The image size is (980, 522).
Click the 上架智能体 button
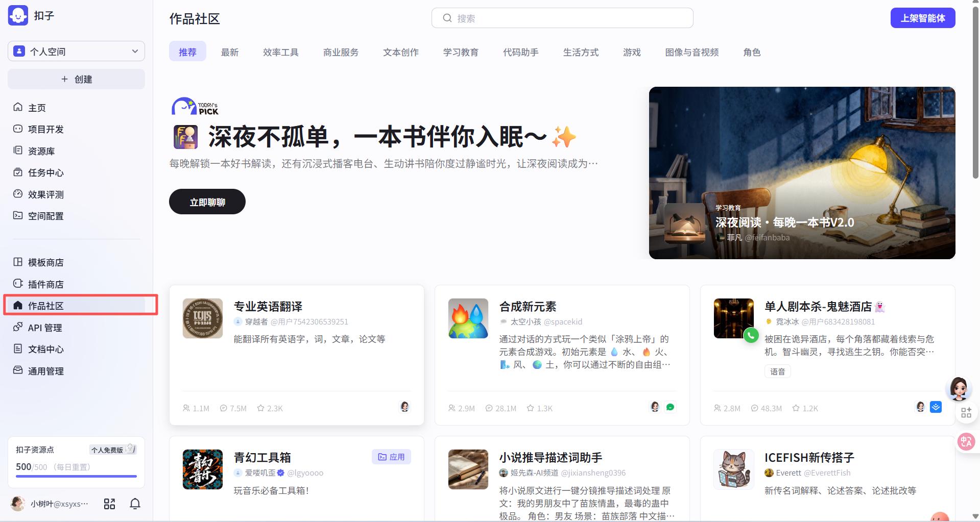(x=922, y=17)
